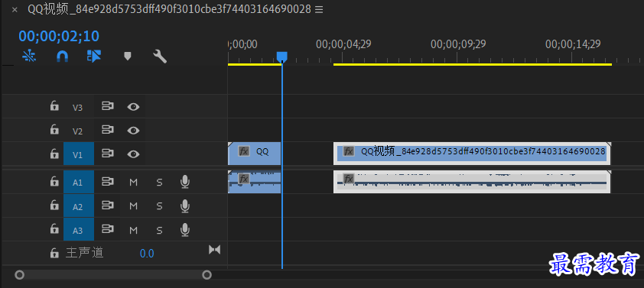
Task: Click the master track output icon
Action: 214,250
